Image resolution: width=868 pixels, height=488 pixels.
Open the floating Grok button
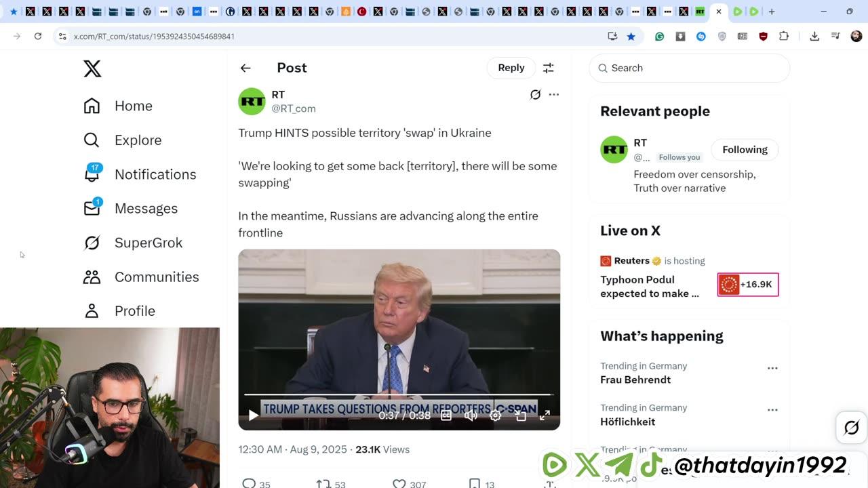(x=852, y=428)
